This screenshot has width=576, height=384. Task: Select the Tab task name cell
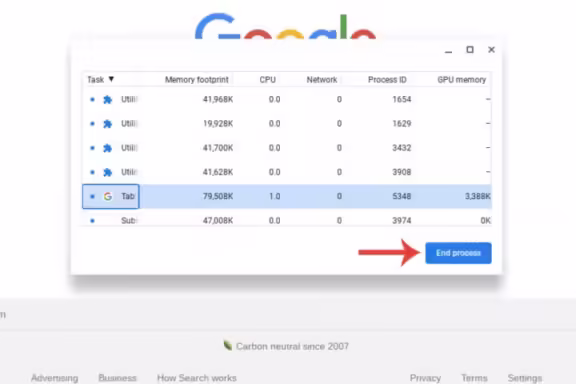click(111, 196)
